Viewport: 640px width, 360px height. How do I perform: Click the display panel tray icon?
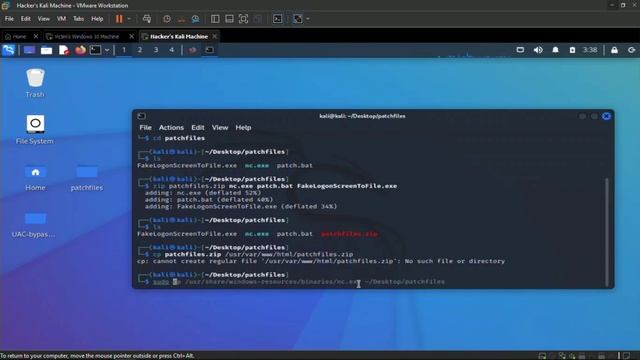[520, 50]
